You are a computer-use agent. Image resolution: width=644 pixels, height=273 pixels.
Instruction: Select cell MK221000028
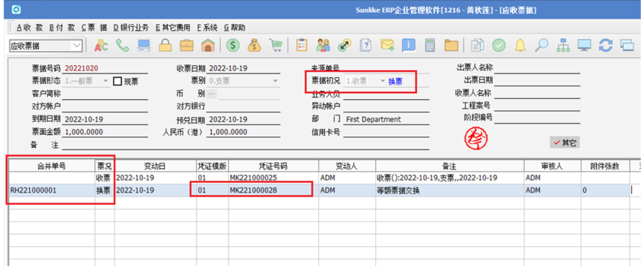(x=273, y=190)
